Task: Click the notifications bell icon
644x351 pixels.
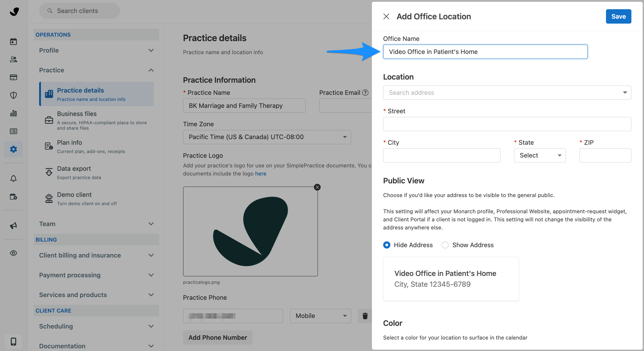Action: point(13,178)
